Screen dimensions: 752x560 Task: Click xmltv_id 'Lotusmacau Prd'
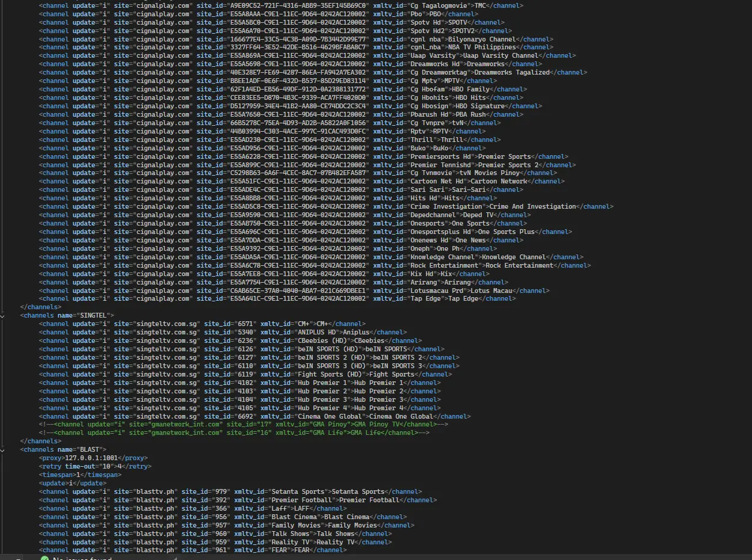click(437, 291)
